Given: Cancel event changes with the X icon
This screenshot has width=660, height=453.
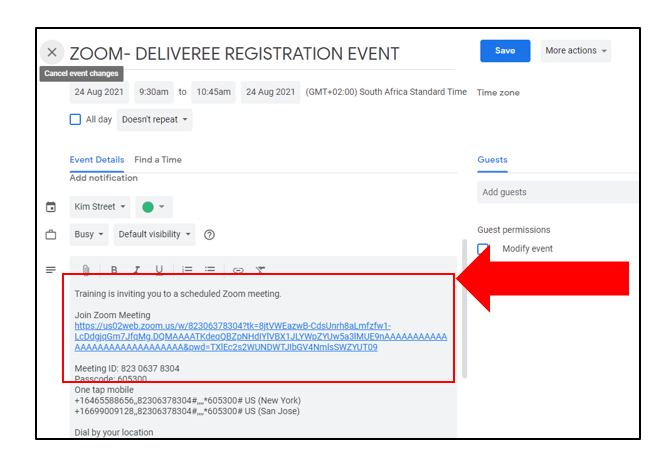Looking at the screenshot, I should 52,52.
